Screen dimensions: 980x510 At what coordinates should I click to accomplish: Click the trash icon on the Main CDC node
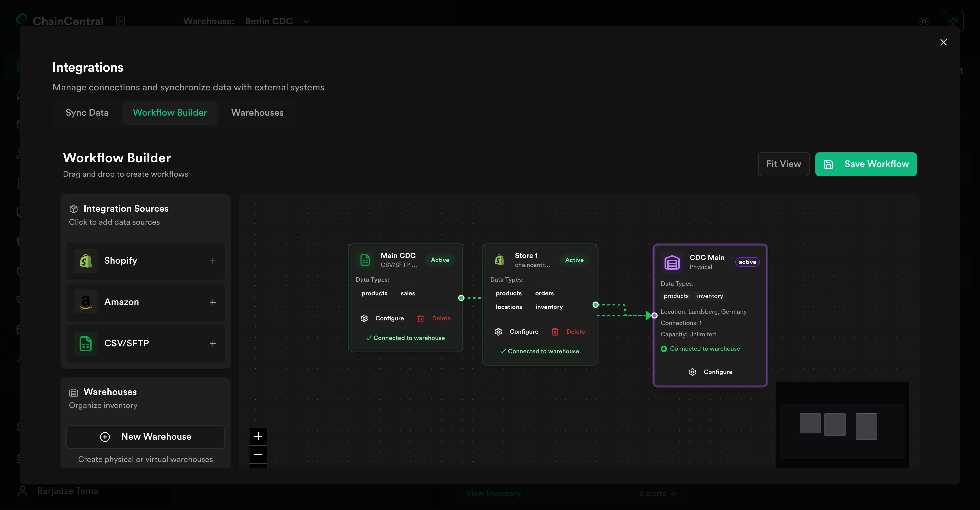coord(420,318)
